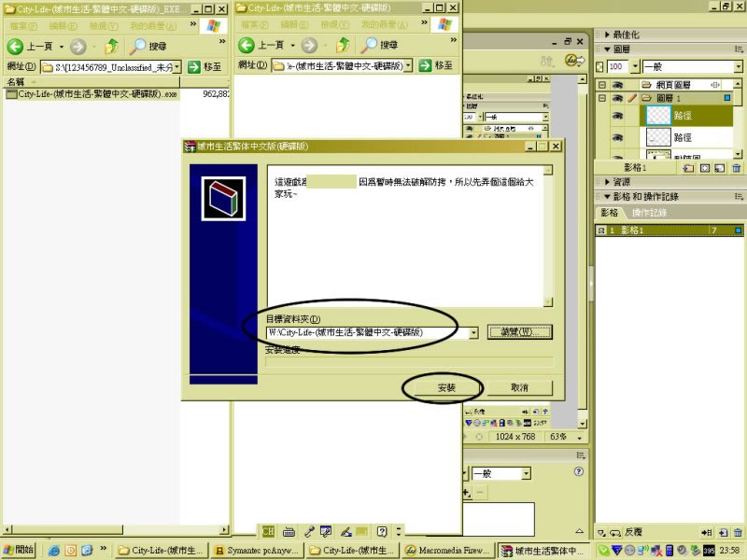This screenshot has height=560, width=747.
Task: Open the 圖層 panel options menu icon
Action: coord(739,49)
